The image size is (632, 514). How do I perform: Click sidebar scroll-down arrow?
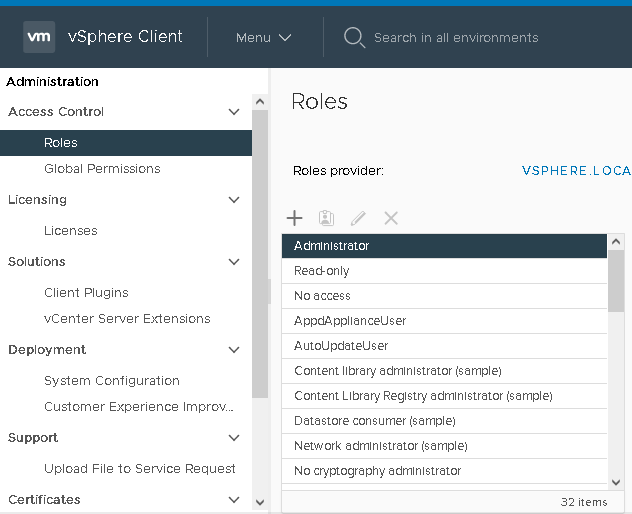click(260, 502)
